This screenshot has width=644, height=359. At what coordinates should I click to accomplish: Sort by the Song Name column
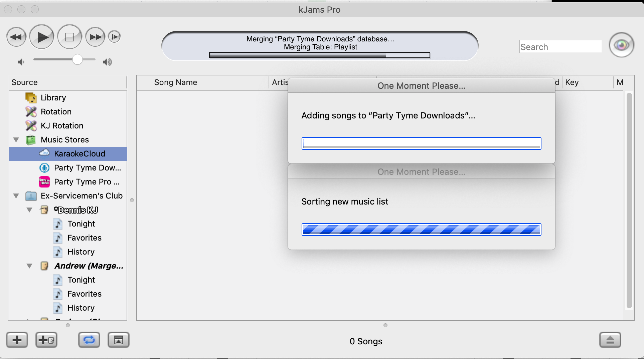(x=175, y=82)
